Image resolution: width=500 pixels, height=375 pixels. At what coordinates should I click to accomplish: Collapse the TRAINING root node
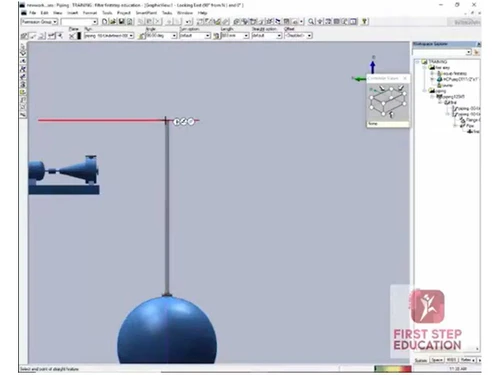tap(417, 62)
